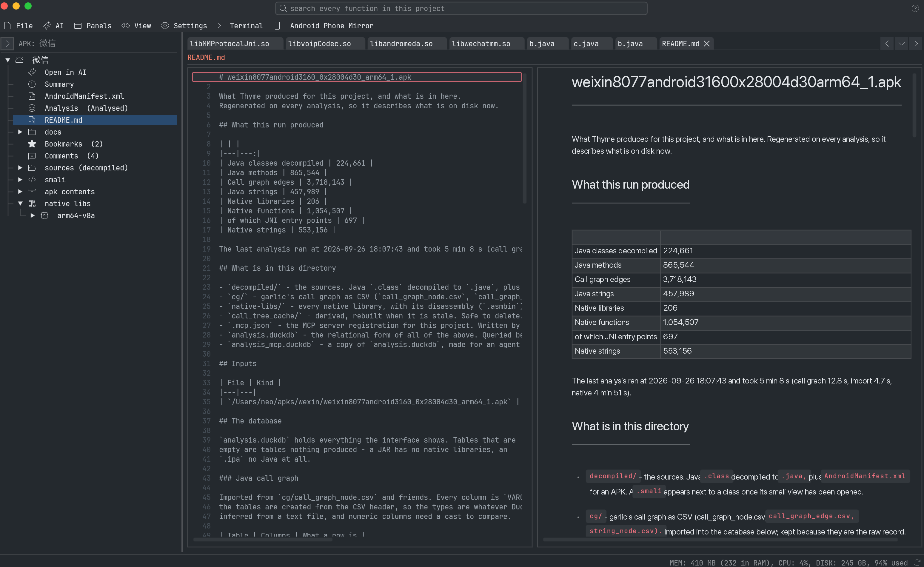Click the sidebar collapse arrow button
The width and height of the screenshot is (924, 567).
(7, 44)
